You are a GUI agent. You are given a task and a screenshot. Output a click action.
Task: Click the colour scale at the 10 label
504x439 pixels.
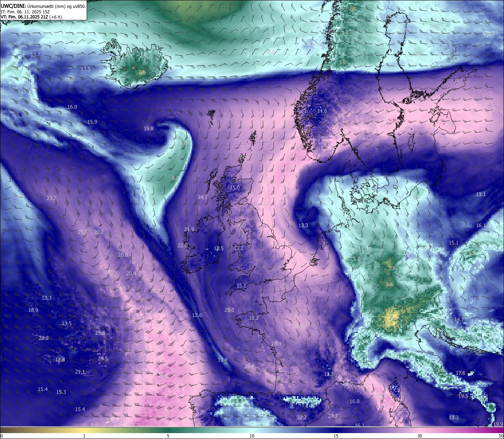click(x=252, y=436)
